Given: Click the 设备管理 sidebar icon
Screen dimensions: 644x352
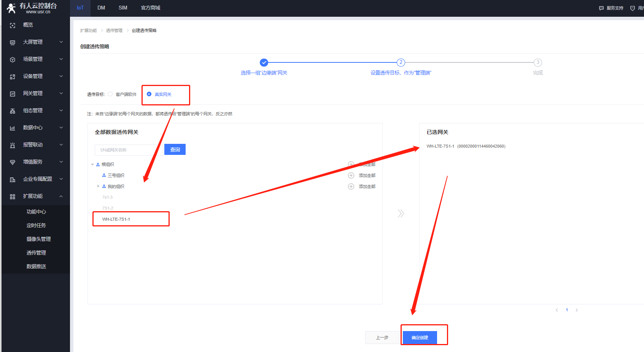Looking at the screenshot, I should (x=13, y=76).
